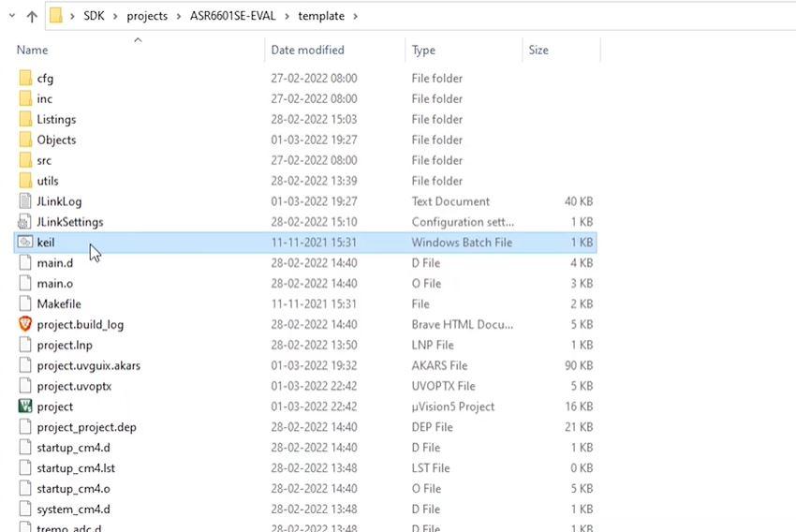
Task: Click main.d file icon
Action: click(x=25, y=262)
